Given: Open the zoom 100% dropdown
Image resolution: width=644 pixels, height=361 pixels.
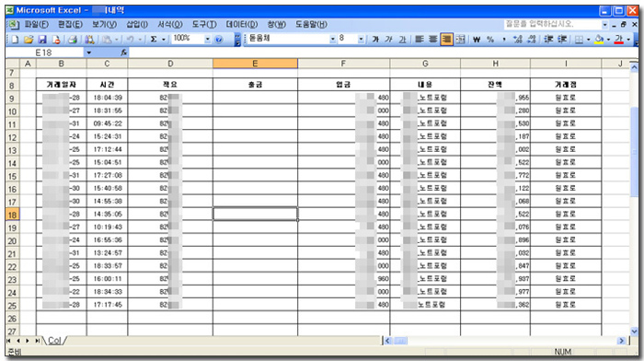Looking at the screenshot, I should [x=207, y=39].
